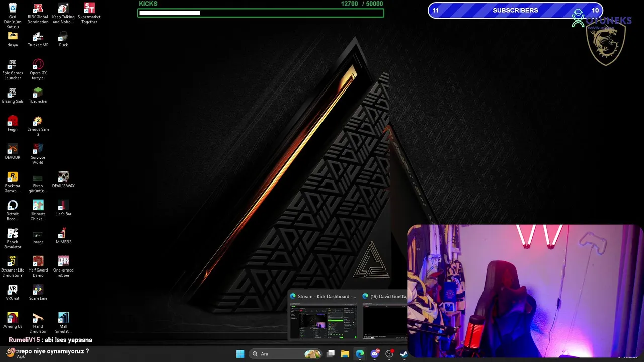Screen dimensions: 644x362
Task: Launch RISK Global Domination shortcut
Action: [38, 14]
